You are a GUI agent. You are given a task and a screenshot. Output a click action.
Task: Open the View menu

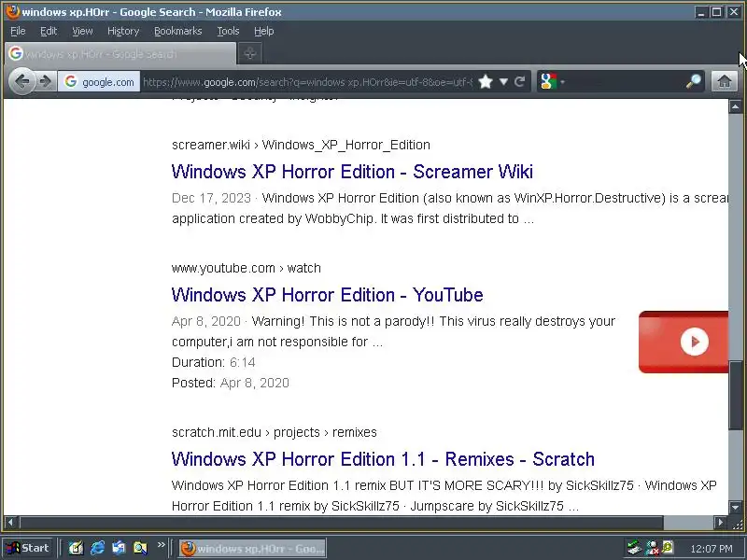coord(82,31)
